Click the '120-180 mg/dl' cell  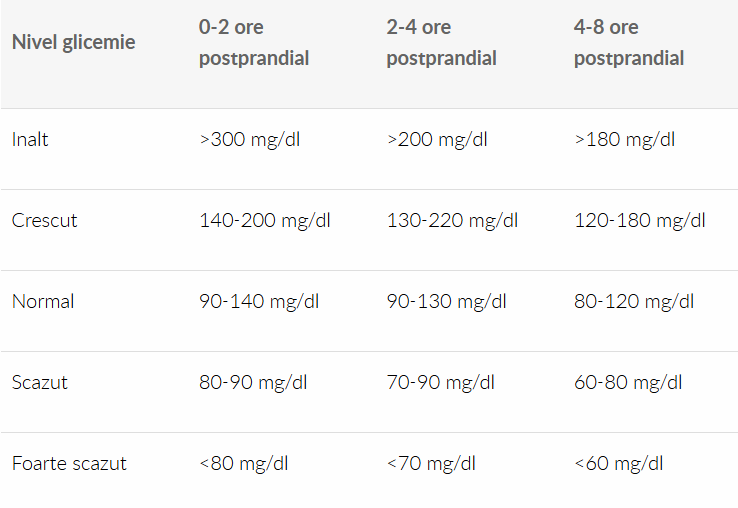pyautogui.click(x=639, y=220)
